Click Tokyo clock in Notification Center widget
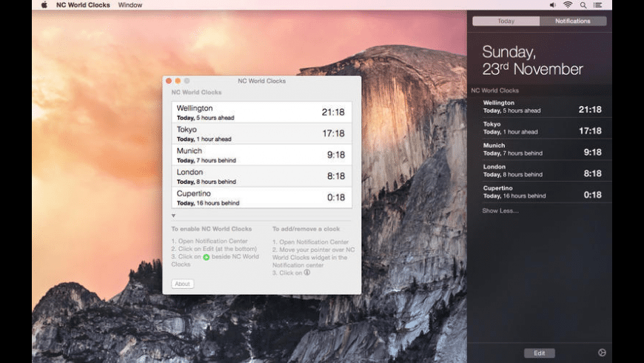 [541, 128]
